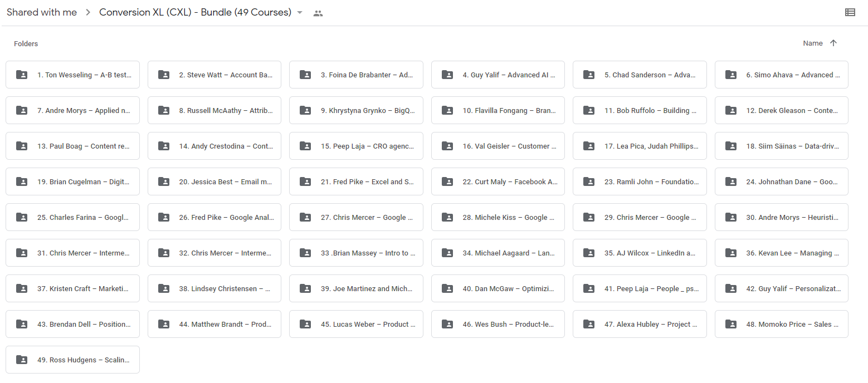Select 45. Lucas Weber folder name
This screenshot has height=383, width=868.
[368, 325]
